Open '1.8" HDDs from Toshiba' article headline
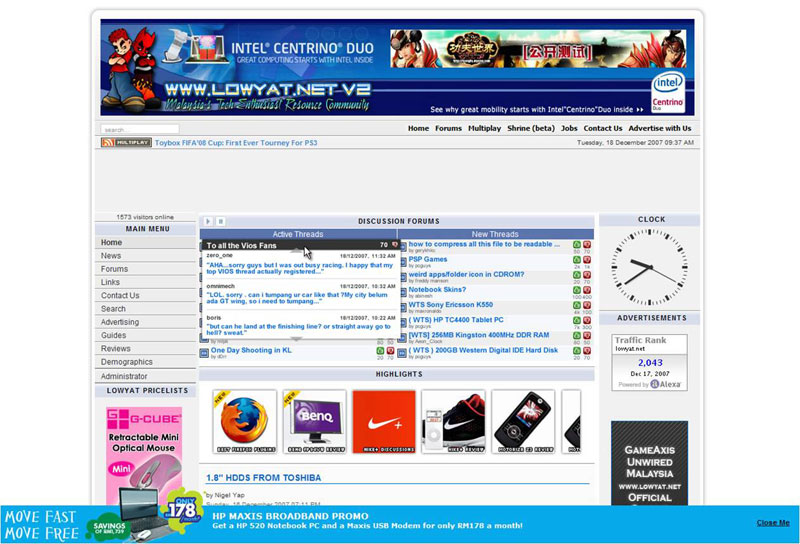 pos(264,478)
